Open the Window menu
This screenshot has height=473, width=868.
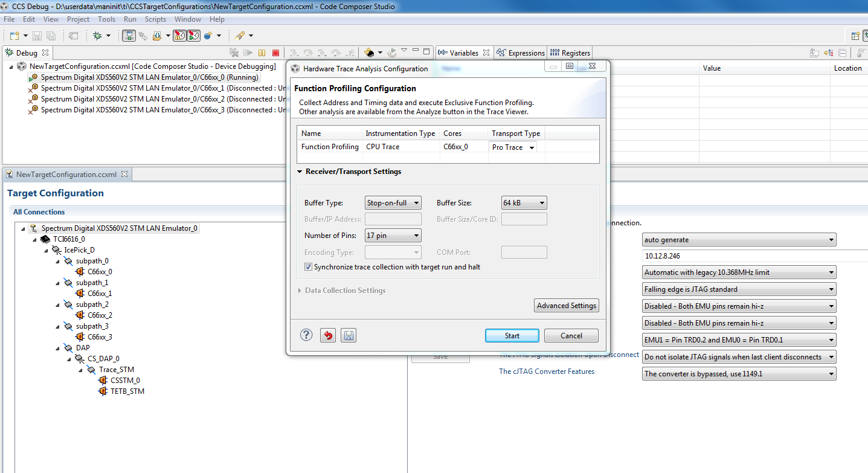tap(188, 19)
